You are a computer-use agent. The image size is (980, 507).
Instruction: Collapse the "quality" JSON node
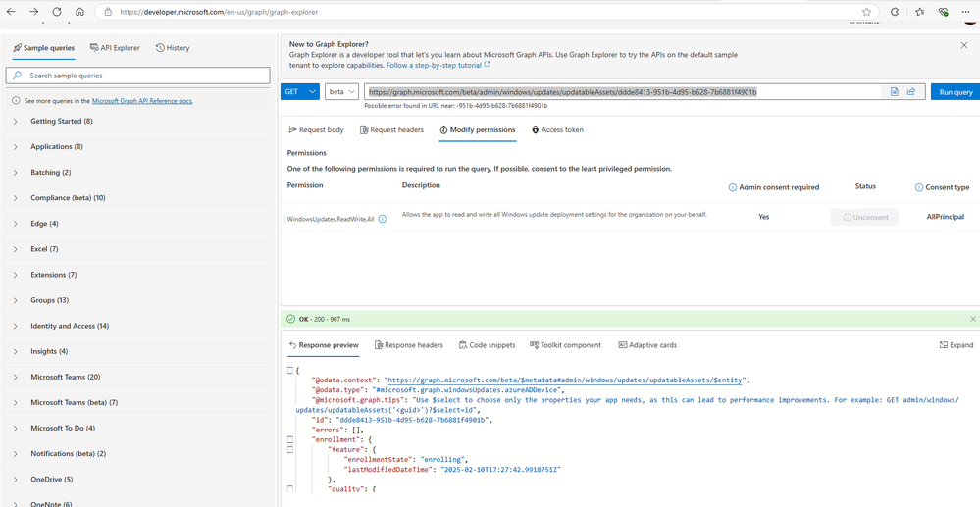[290, 489]
